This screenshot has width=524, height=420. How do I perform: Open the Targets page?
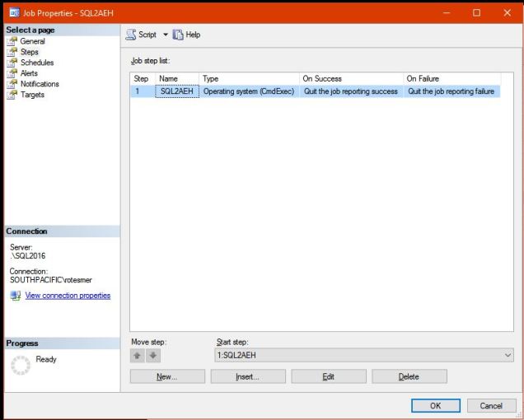point(32,95)
